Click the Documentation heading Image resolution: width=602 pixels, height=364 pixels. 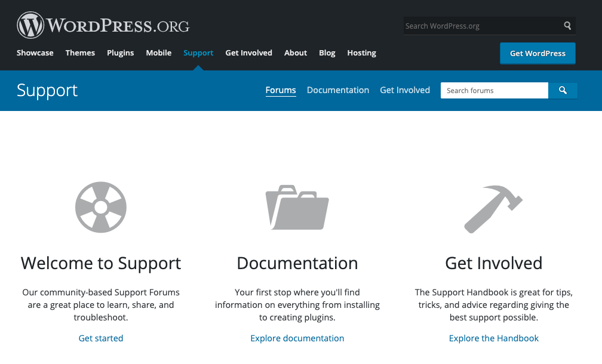297,264
